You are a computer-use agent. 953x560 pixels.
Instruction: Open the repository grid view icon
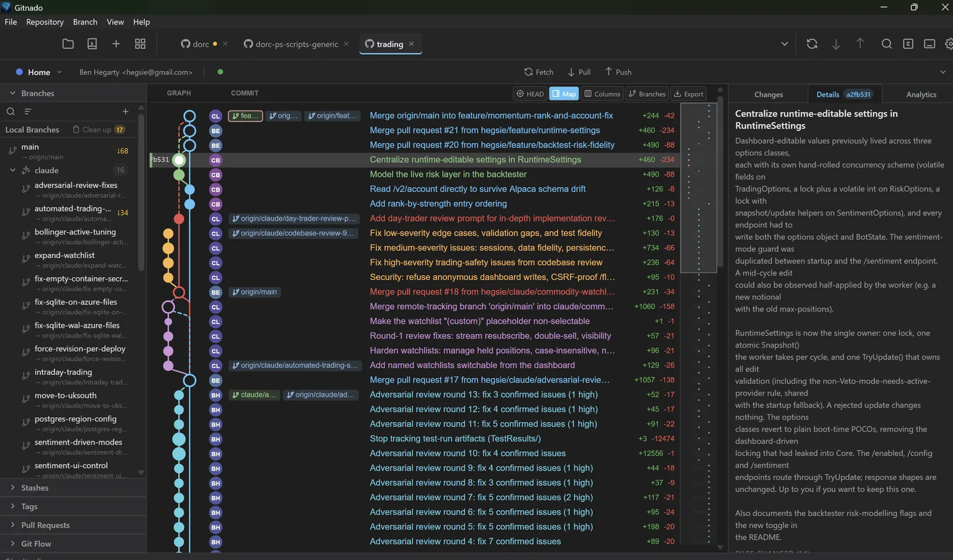click(140, 44)
